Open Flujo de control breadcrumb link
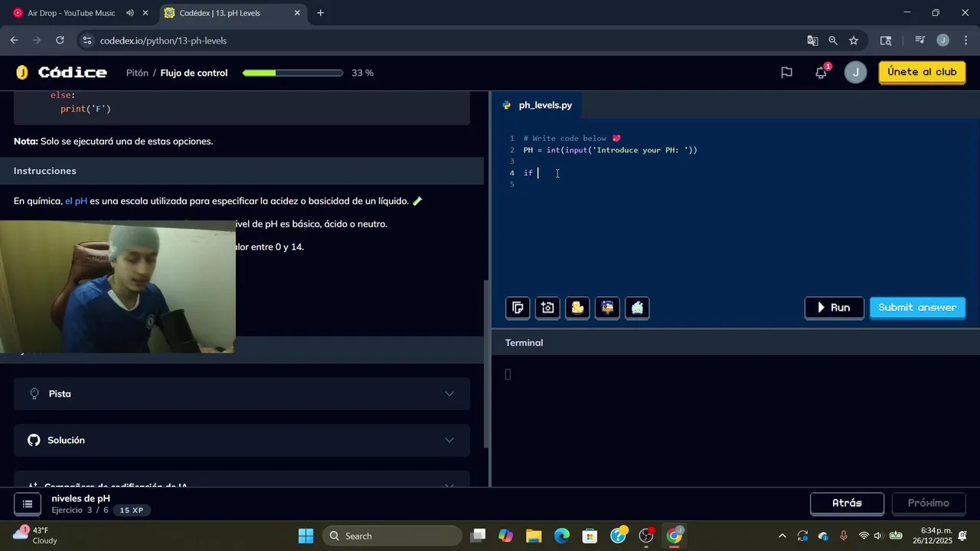Screen dimensions: 980x551 (x=194, y=73)
